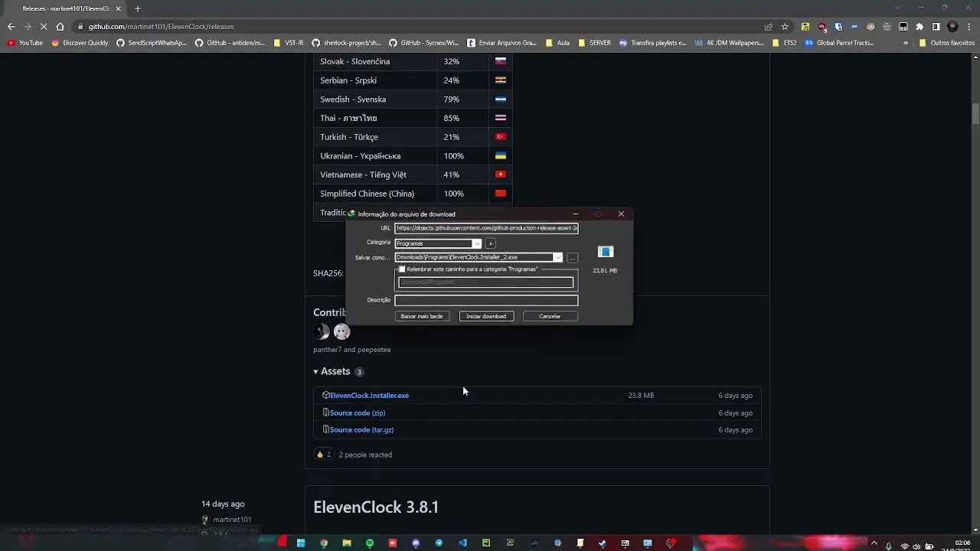
Task: Open Source code (tar.gz) link
Action: click(x=361, y=430)
